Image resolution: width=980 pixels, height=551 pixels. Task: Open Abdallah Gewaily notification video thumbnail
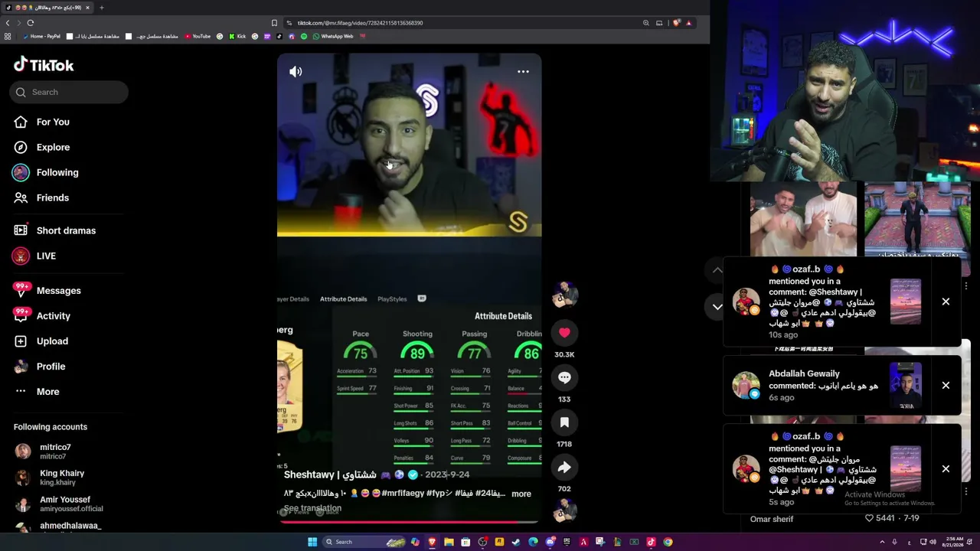coord(905,386)
